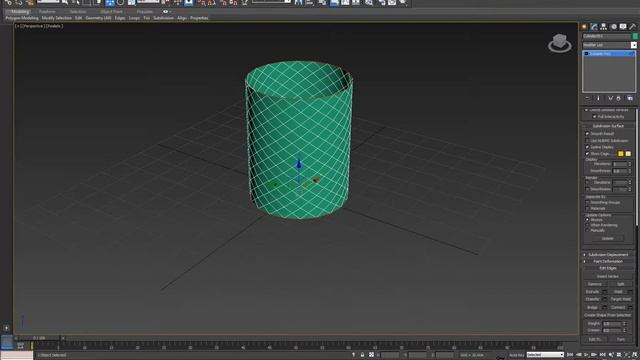
Task: Click the second pale cage color swatch
Action: (x=628, y=153)
